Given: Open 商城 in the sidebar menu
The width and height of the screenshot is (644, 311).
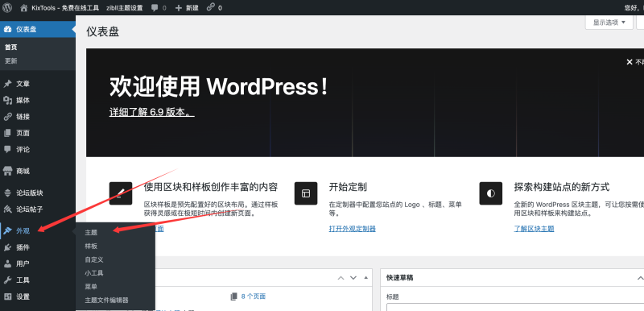Looking at the screenshot, I should point(23,171).
